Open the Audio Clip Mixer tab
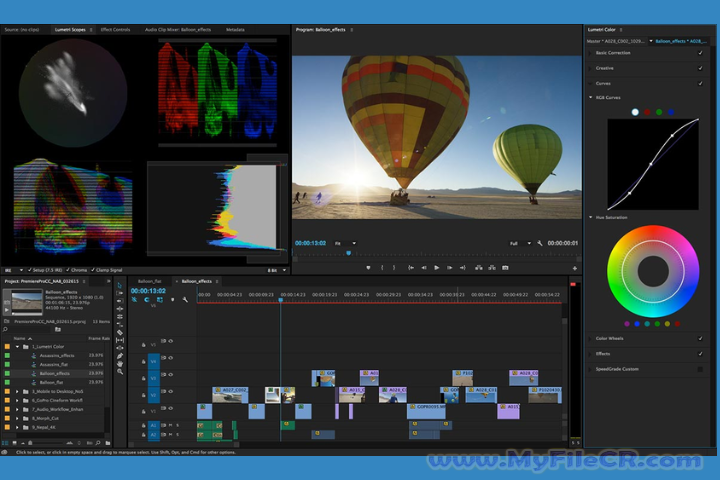Screen dimensions: 720x480 178,29
